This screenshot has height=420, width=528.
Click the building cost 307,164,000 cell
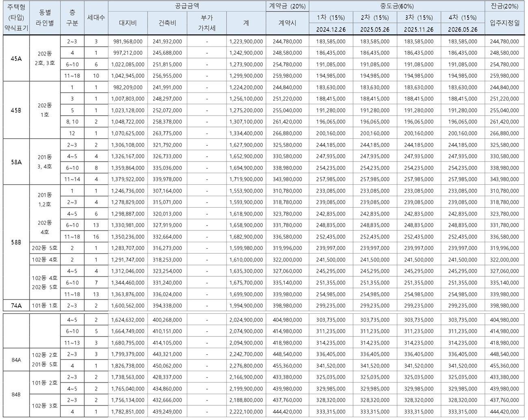[167, 191]
